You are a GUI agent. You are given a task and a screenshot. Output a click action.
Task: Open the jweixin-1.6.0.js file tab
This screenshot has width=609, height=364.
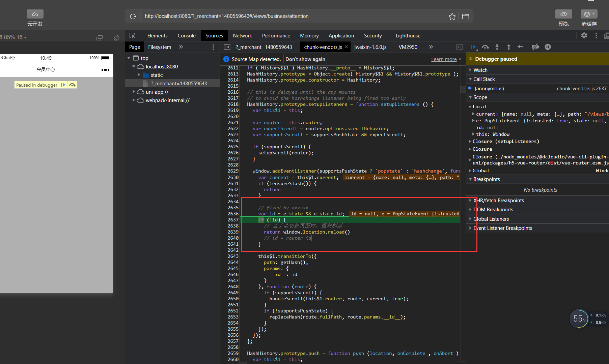(370, 47)
